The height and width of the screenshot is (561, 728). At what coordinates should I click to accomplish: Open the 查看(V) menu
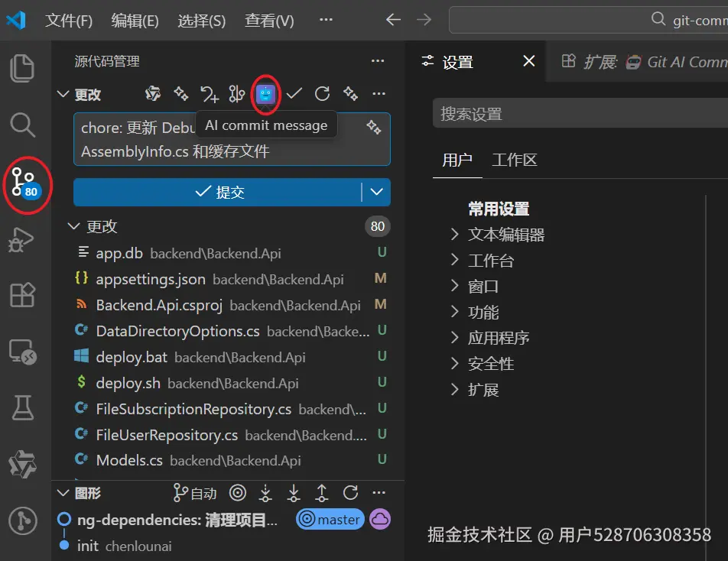point(269,21)
